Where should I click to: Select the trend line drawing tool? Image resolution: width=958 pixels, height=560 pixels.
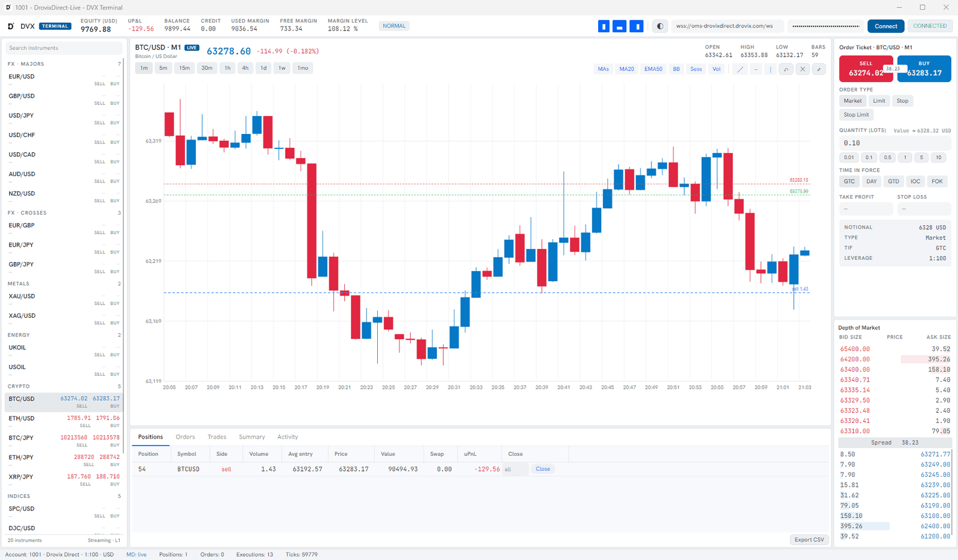tap(741, 69)
